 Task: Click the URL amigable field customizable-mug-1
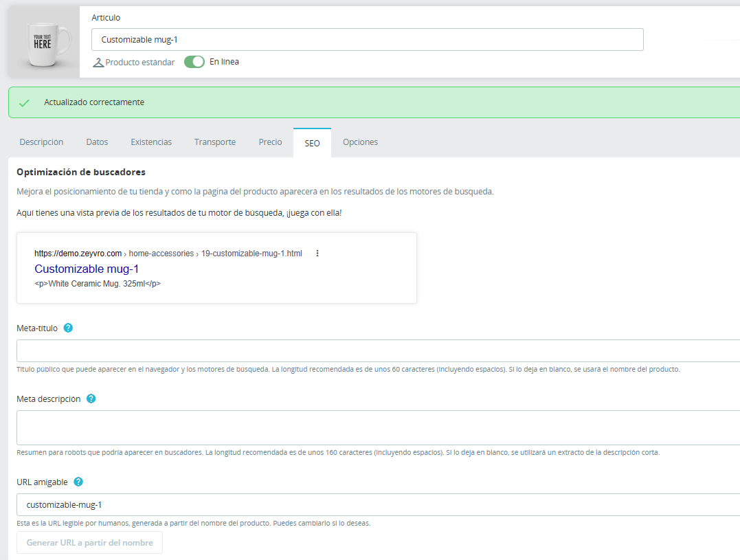tap(378, 505)
